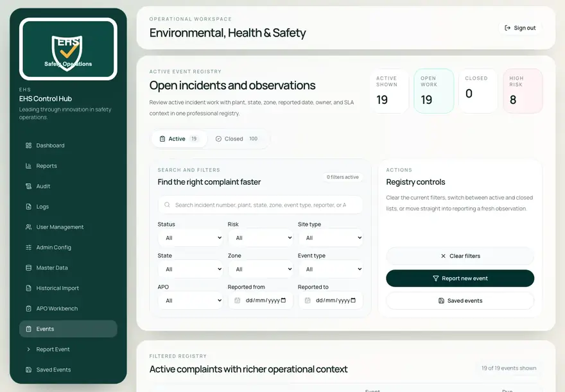Click the Logs document icon

[28, 207]
